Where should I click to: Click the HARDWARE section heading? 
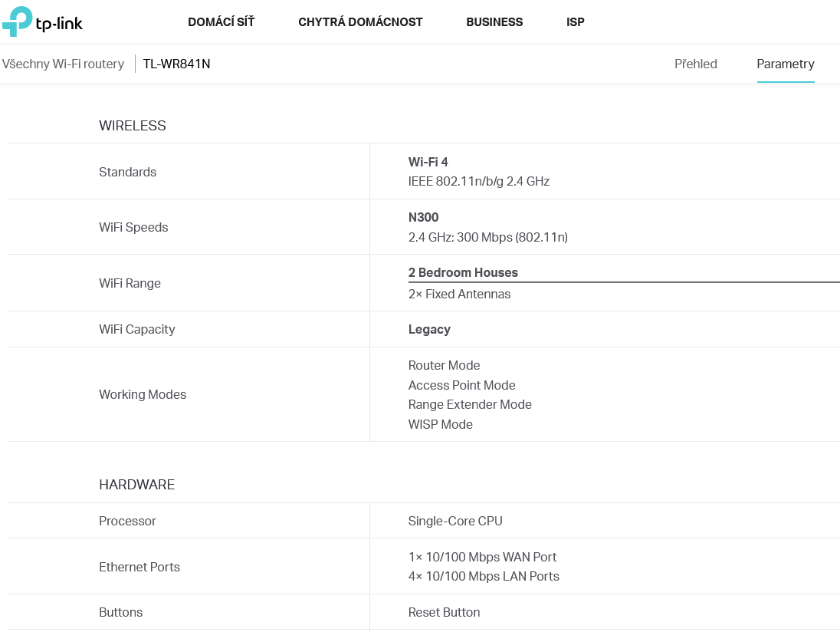pos(136,485)
